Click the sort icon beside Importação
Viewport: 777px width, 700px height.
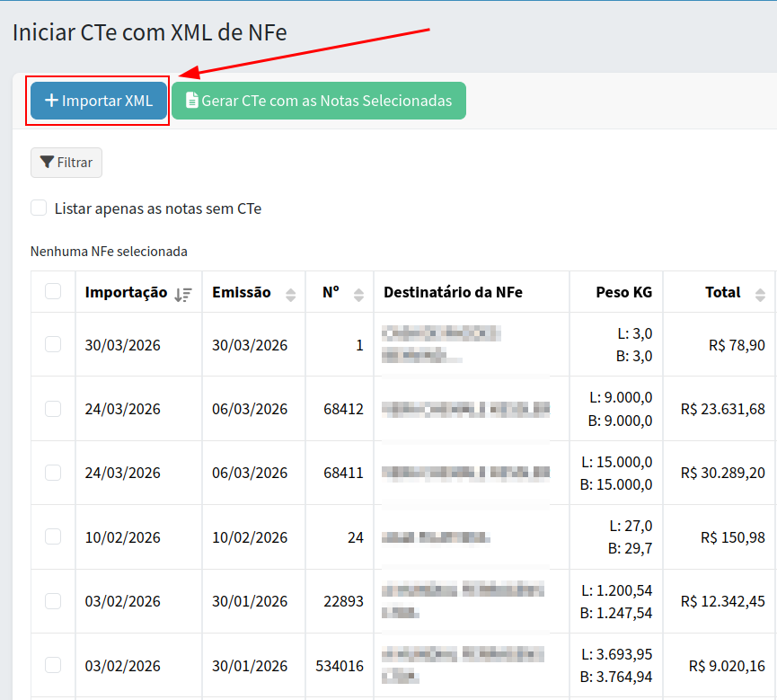(183, 294)
